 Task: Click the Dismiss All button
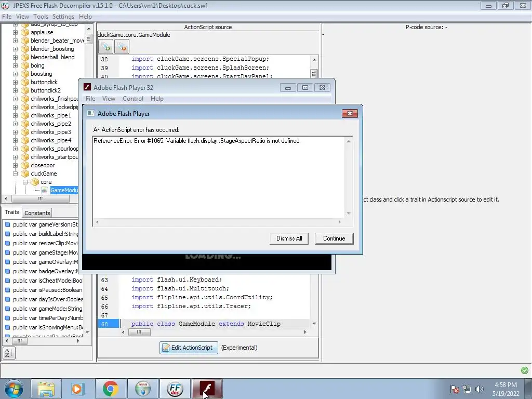click(289, 238)
